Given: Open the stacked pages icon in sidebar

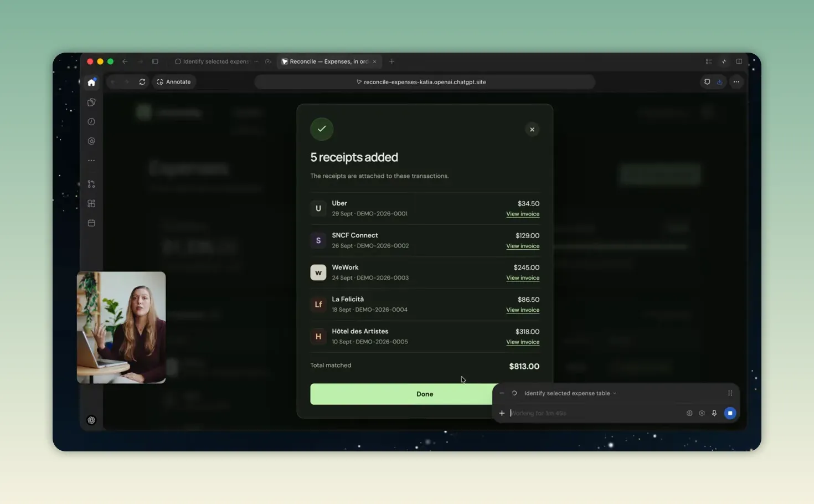Looking at the screenshot, I should tap(91, 102).
